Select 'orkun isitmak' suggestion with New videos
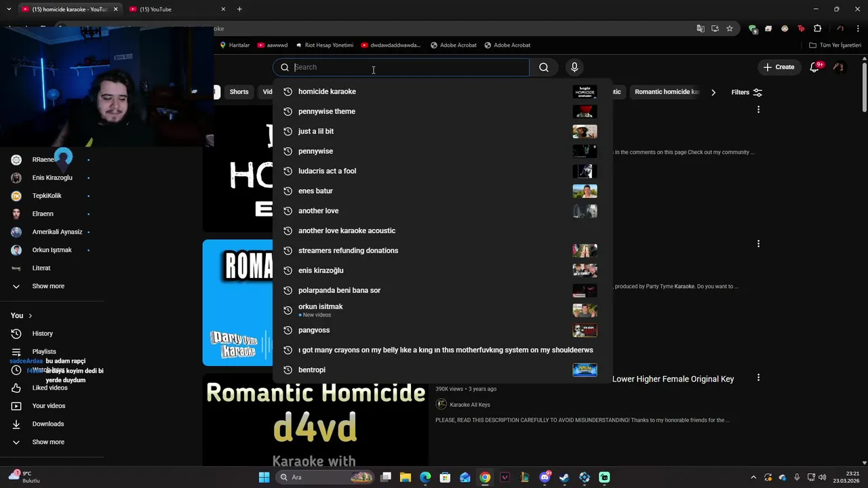The image size is (868, 488). [x=442, y=310]
